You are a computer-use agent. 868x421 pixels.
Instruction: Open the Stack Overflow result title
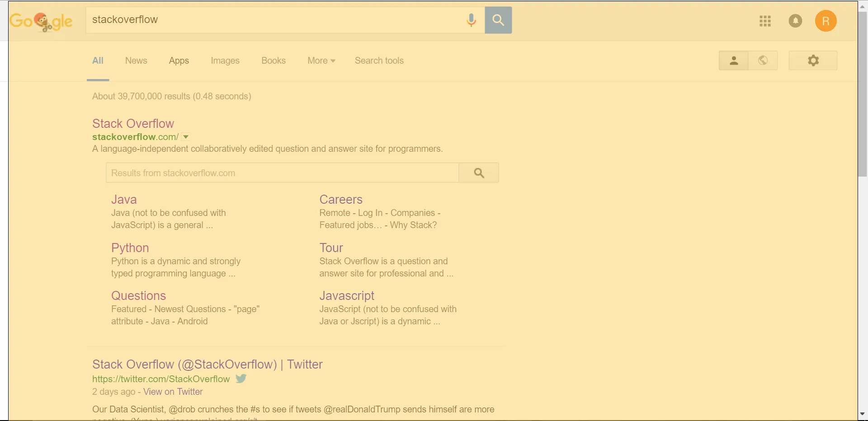click(133, 123)
